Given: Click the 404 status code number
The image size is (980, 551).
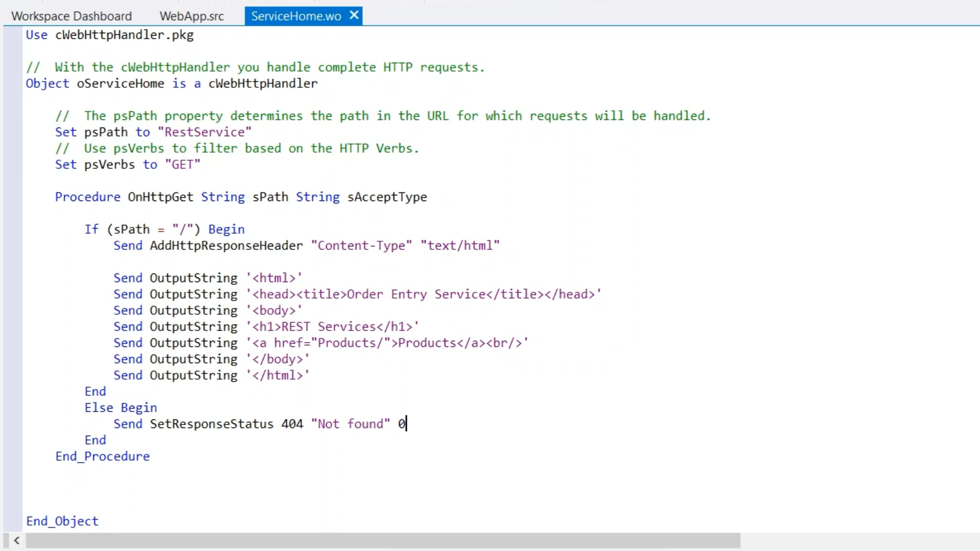Looking at the screenshot, I should click(x=292, y=424).
